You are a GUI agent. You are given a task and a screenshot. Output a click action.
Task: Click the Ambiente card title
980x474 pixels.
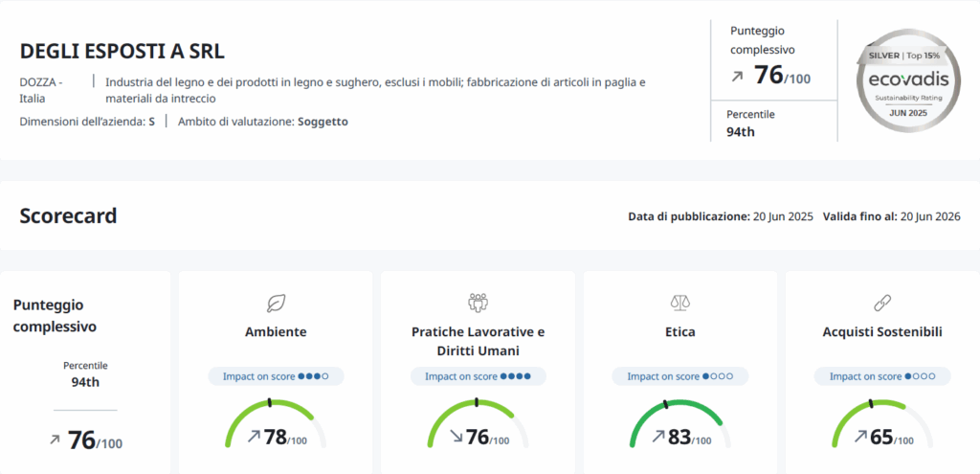(276, 332)
